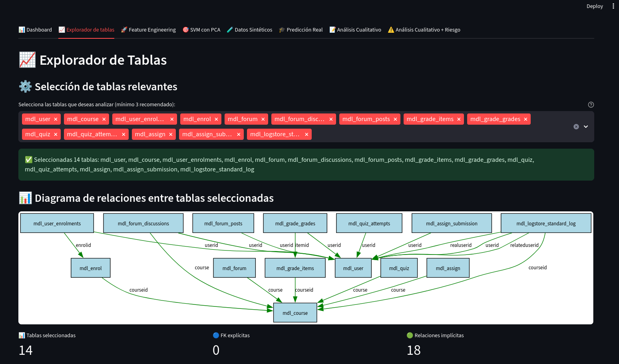Open the Predicción Real tab

301,30
